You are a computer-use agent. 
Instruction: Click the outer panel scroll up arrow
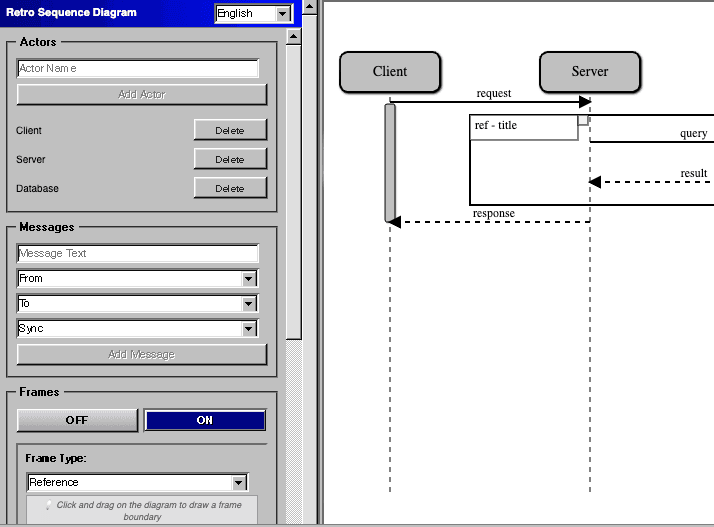coord(310,7)
